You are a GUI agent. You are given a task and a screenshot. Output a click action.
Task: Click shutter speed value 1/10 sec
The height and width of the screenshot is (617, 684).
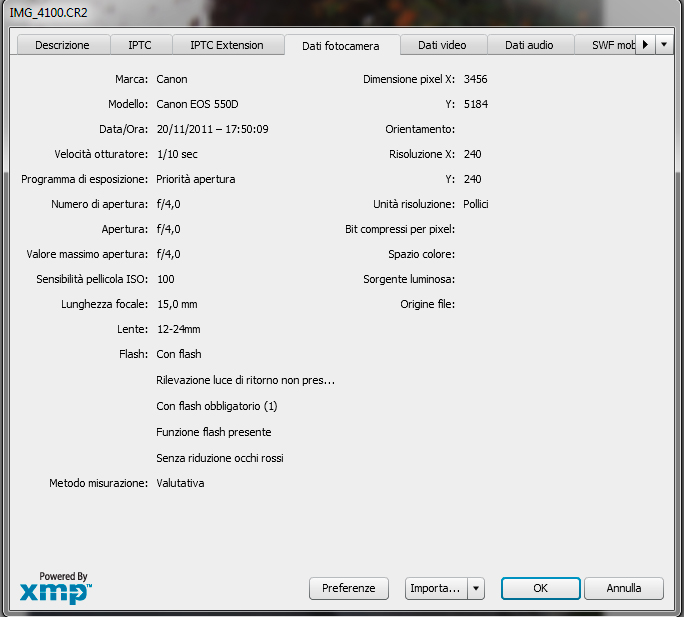pos(177,154)
